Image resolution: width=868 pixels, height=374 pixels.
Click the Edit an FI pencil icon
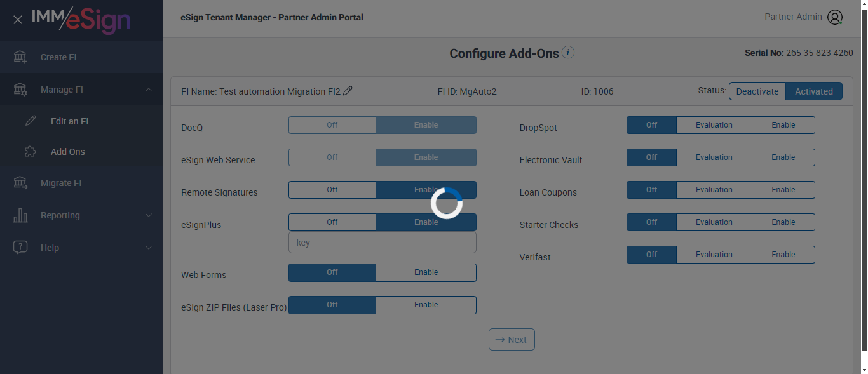tap(31, 121)
